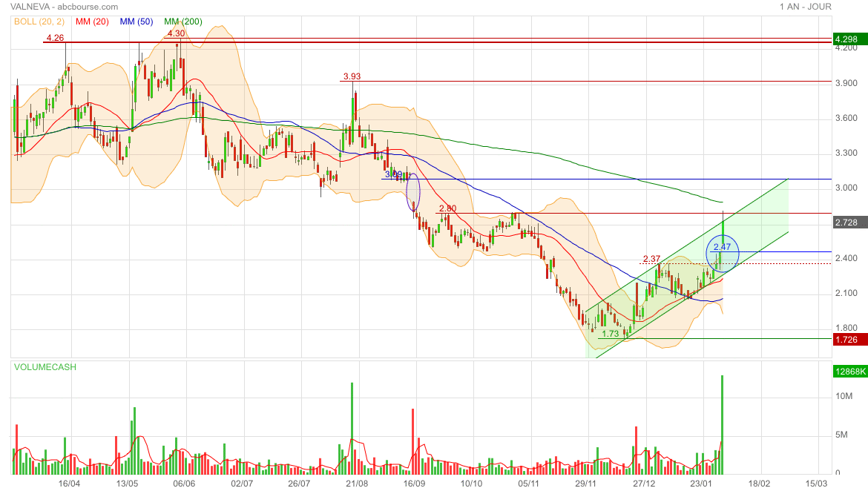Click the 1.800 price axis value
868x491 pixels.
pyautogui.click(x=846, y=328)
